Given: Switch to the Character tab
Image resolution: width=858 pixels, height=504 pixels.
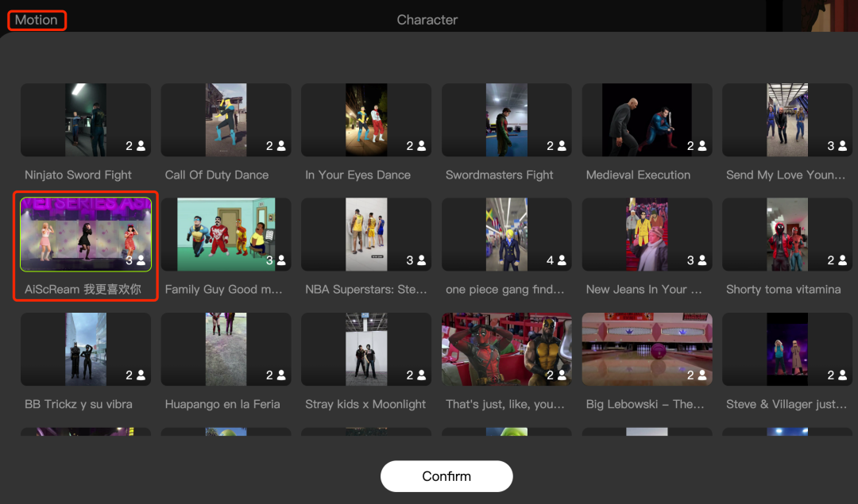Looking at the screenshot, I should point(427,20).
